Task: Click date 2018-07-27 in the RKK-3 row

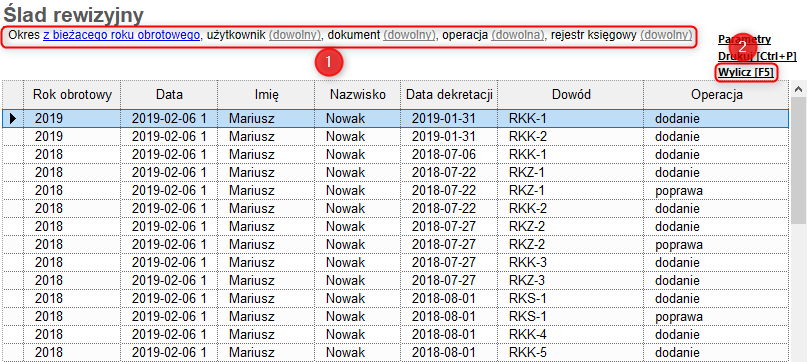Action: point(449,262)
